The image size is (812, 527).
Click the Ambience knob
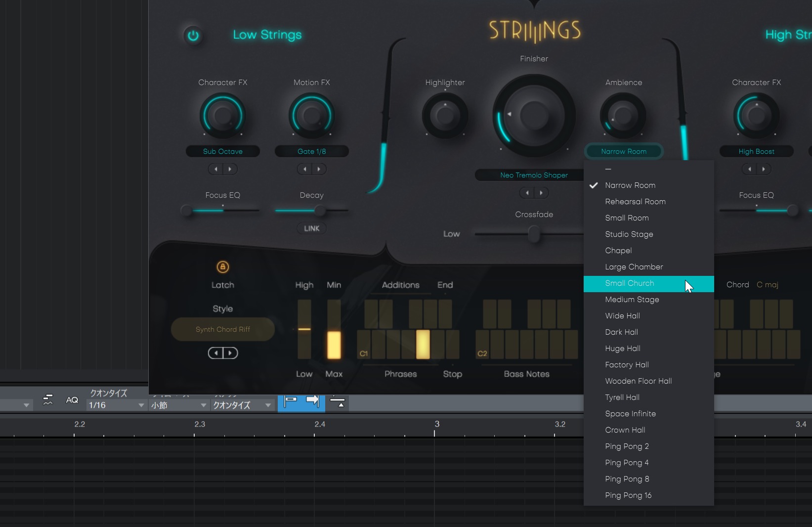pos(623,116)
